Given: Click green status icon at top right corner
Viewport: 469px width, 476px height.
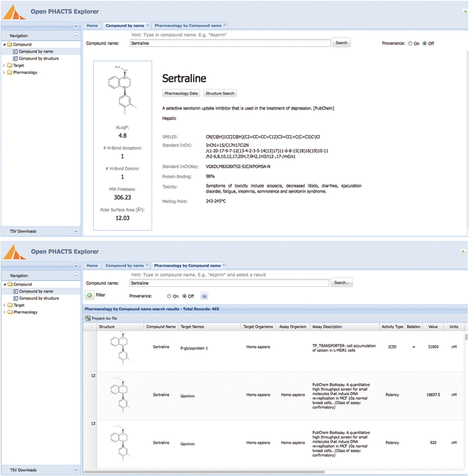Looking at the screenshot, I should [x=465, y=11].
